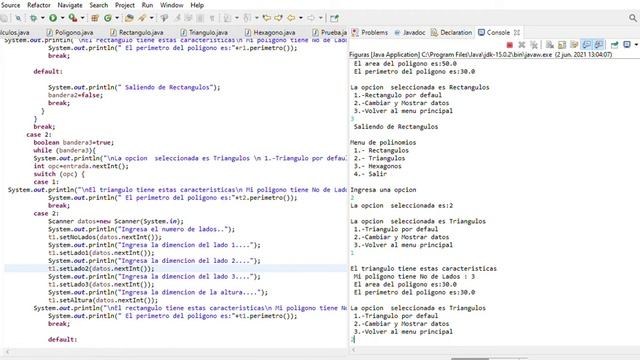Remove launch from the console
640x360 pixels.
coord(522,45)
